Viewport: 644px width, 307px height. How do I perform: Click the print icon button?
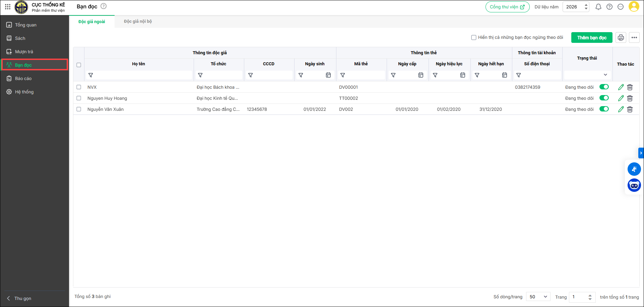[621, 37]
